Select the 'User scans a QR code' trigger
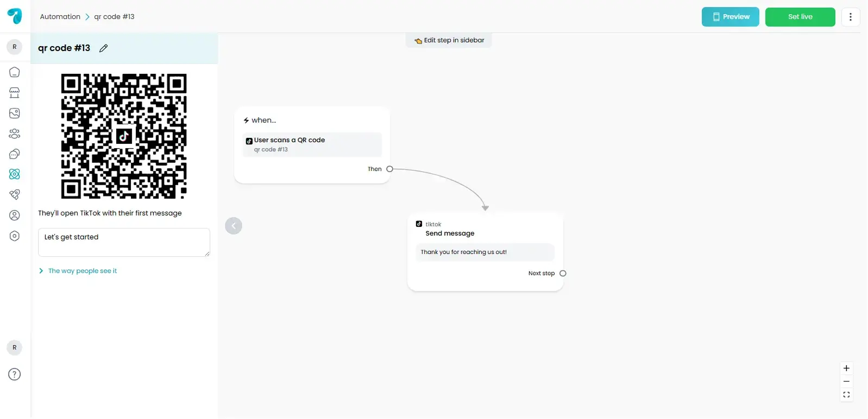Viewport: 868px width, 419px height. (312, 144)
